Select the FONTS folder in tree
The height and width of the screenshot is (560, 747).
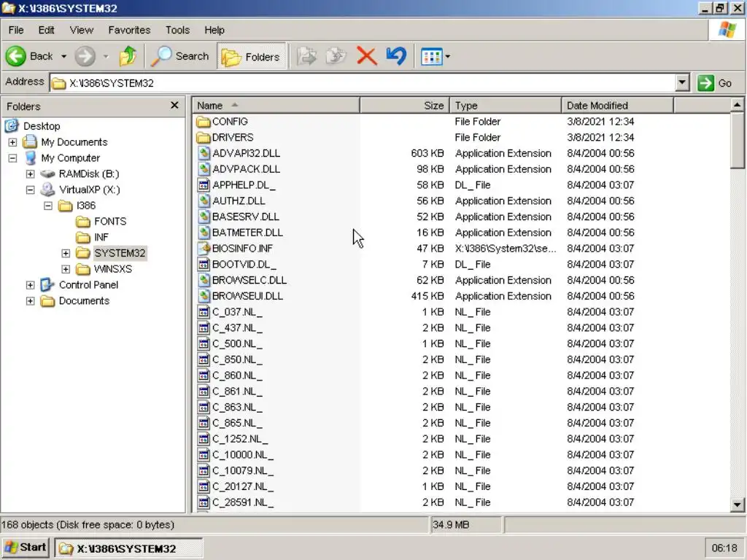click(x=110, y=222)
